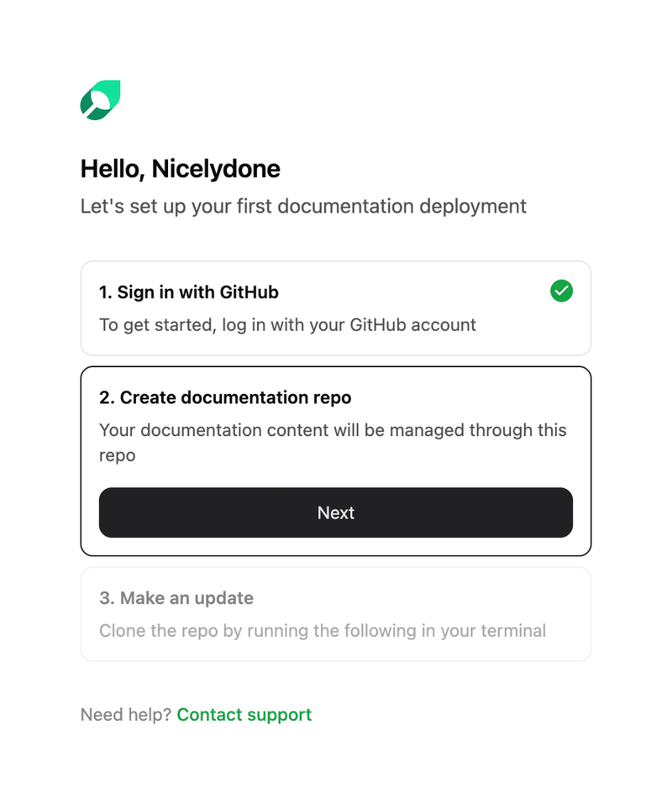The width and height of the screenshot is (672, 804).
Task: Open Contact support
Action: [244, 714]
